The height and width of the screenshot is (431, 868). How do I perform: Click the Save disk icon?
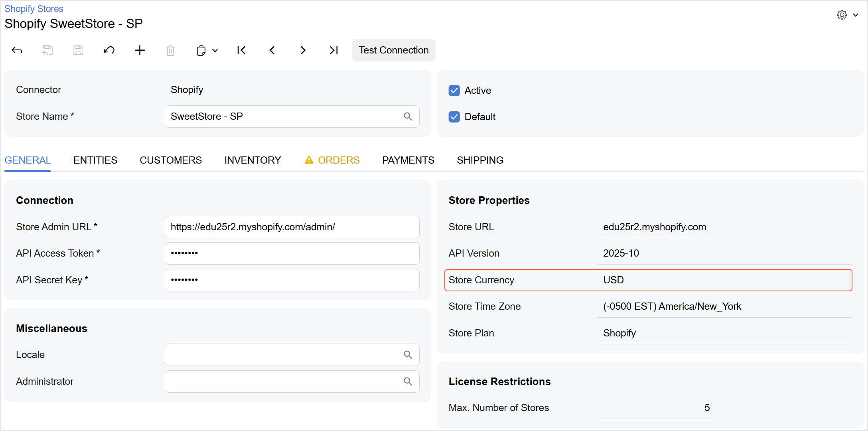(x=78, y=50)
